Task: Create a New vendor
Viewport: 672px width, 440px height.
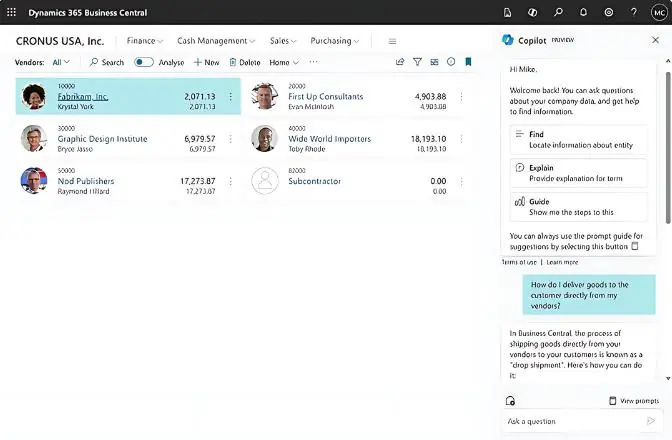Action: [207, 63]
